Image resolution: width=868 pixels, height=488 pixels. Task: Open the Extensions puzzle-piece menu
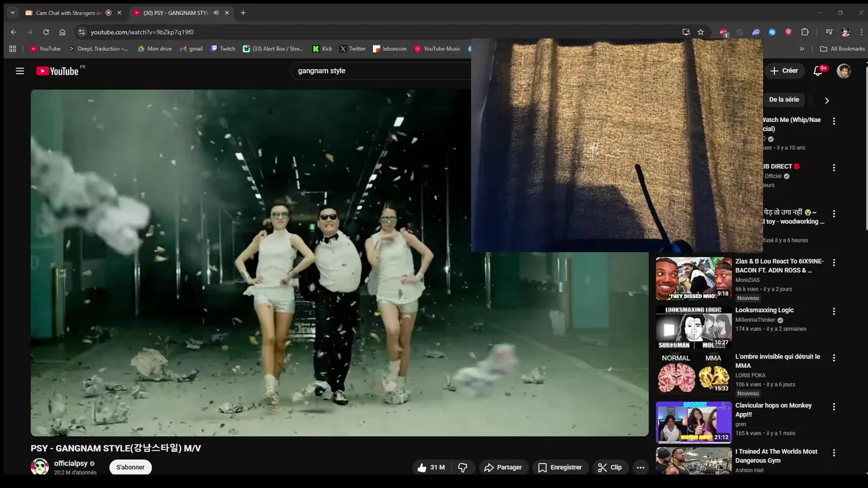[805, 32]
